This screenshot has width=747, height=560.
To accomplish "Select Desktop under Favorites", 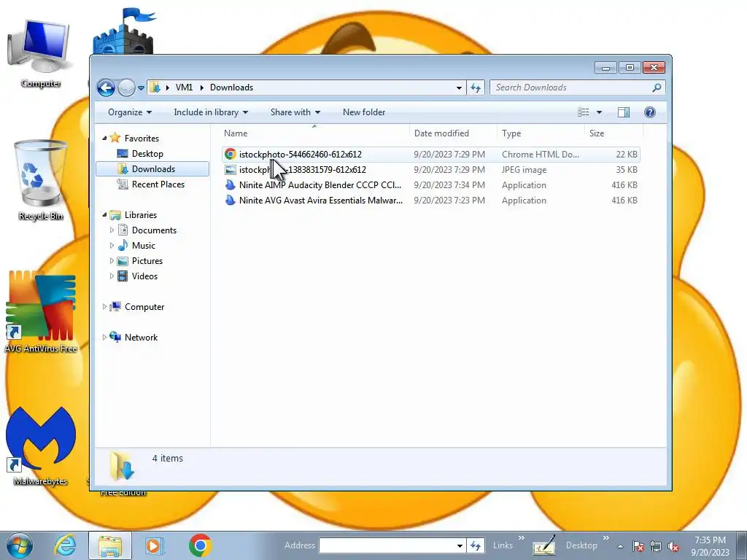I will pos(147,154).
